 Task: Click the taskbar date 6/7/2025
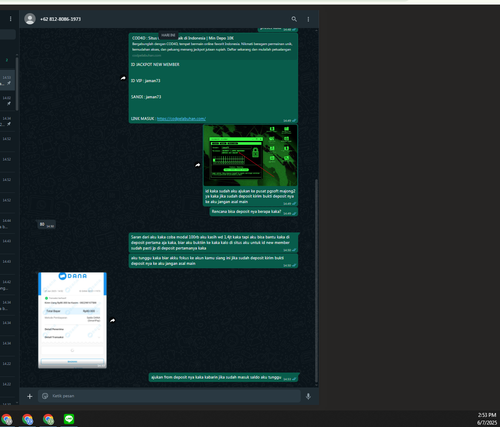tap(487, 422)
